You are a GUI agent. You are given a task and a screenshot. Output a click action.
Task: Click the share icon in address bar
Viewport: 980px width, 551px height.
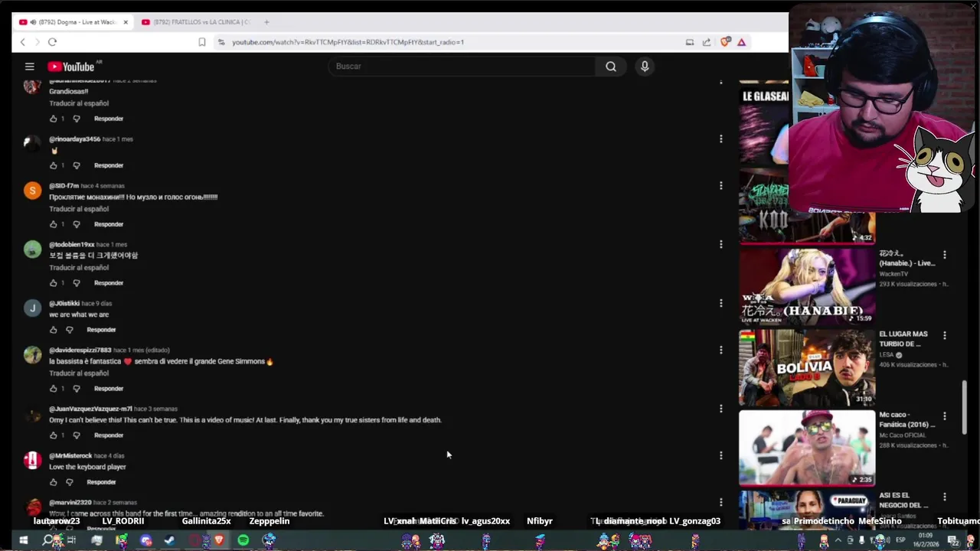click(706, 42)
